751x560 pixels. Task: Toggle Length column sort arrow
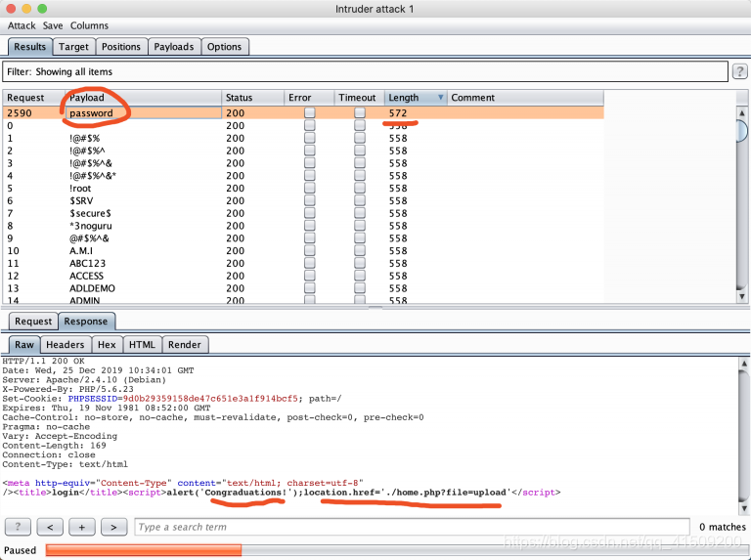pos(440,98)
